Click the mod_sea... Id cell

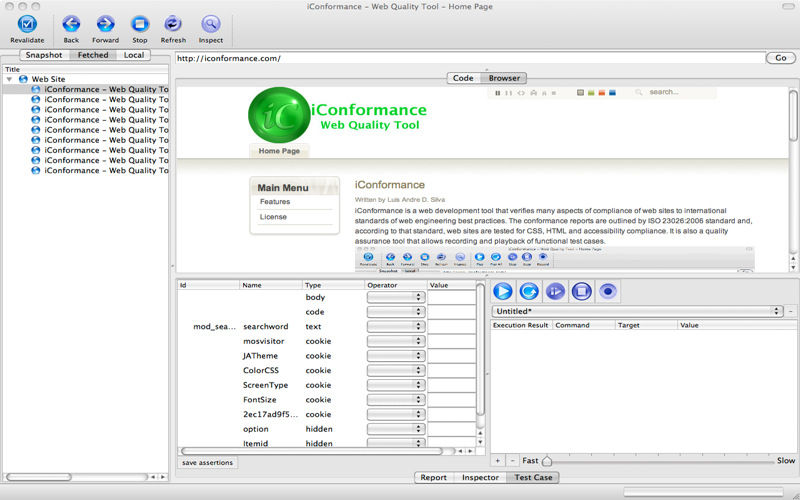tap(214, 327)
